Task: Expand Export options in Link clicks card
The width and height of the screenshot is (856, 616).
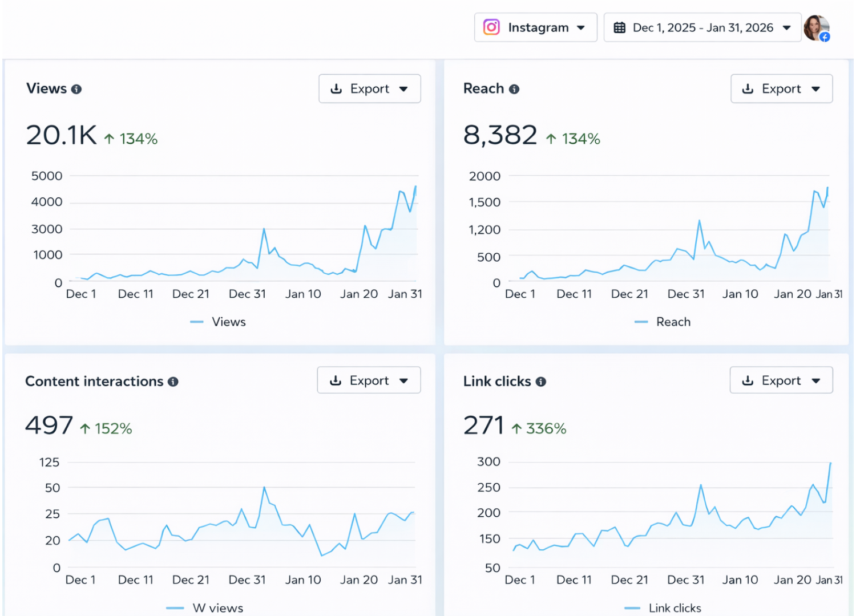Action: (781, 380)
